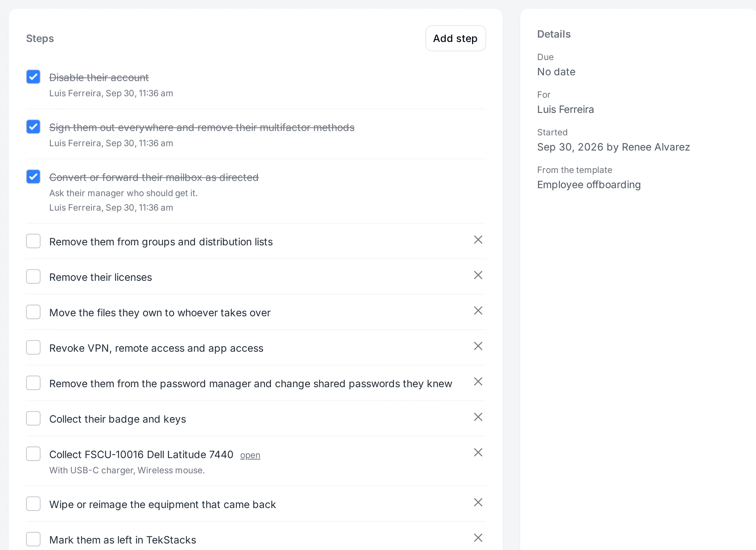Viewport: 756px width, 550px height.
Task: Open the Dell Latitude asset via 'open' link
Action: coord(250,455)
